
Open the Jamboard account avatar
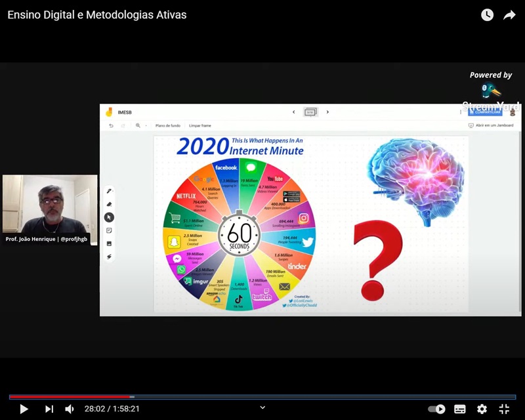pos(513,112)
